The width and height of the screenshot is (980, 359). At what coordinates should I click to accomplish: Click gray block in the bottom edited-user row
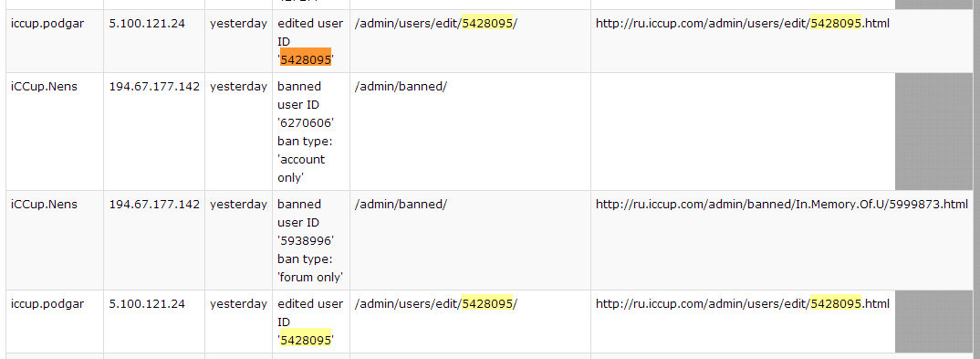coord(933,322)
